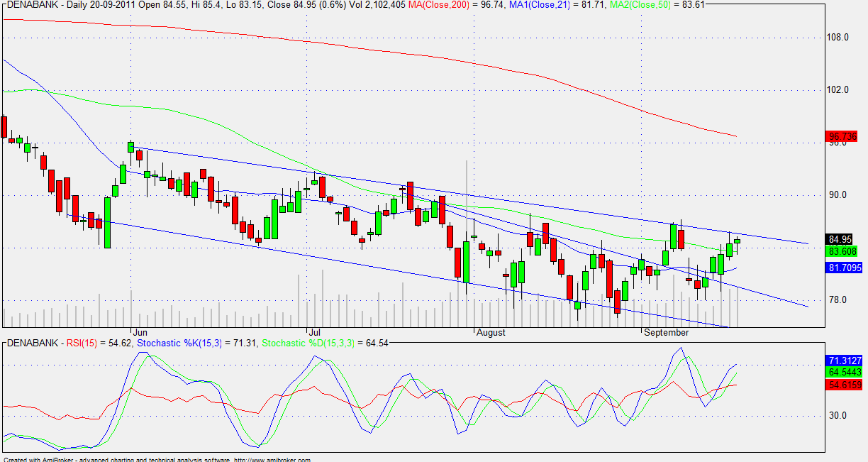Image resolution: width=868 pixels, height=462 pixels.
Task: Select the RSI(15) = 54.62 indicator label
Action: pyautogui.click(x=98, y=343)
